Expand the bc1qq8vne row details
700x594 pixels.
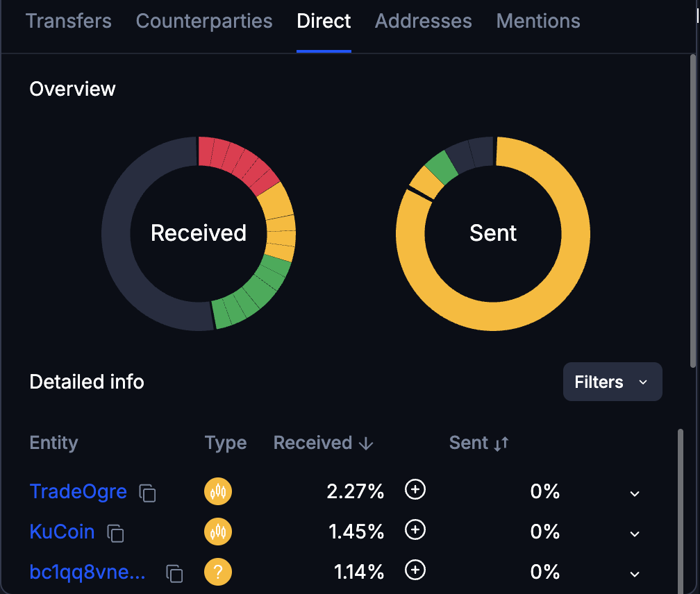[634, 574]
